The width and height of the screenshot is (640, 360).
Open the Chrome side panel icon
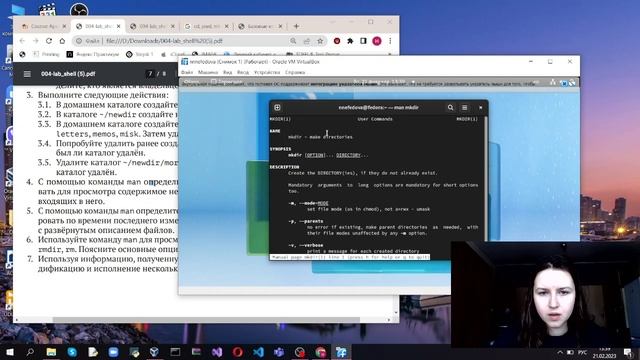pos(363,41)
